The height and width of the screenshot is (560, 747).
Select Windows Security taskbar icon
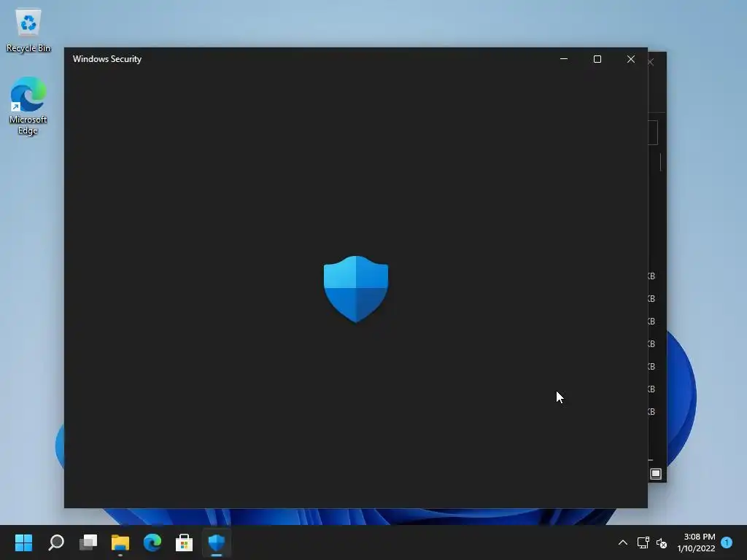tap(217, 542)
